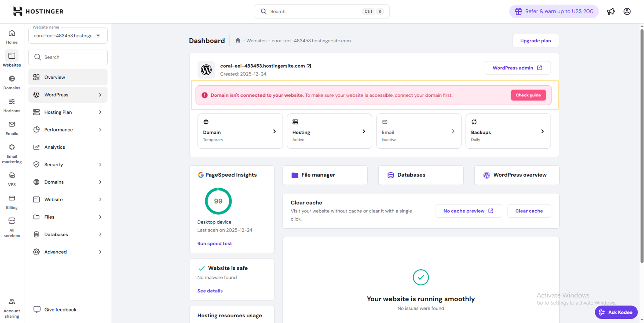
Task: Open Billing section in left rail
Action: (12, 202)
